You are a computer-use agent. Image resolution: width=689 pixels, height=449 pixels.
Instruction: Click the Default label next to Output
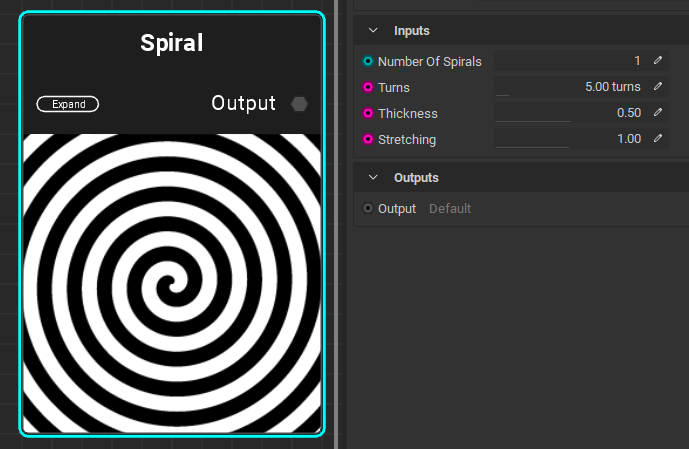[450, 209]
